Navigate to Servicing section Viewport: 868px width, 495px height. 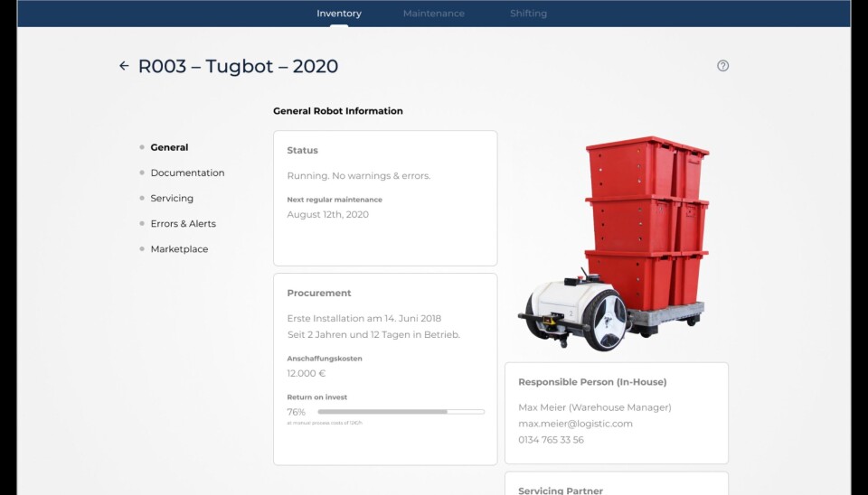(x=172, y=198)
